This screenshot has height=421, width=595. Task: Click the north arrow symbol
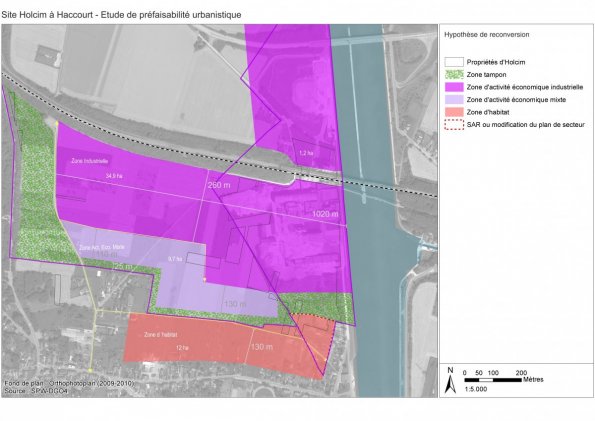(x=450, y=380)
